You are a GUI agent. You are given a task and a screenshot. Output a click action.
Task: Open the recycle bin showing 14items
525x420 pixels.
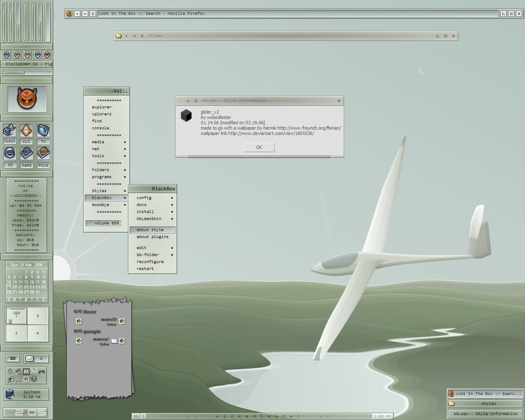pos(27,395)
